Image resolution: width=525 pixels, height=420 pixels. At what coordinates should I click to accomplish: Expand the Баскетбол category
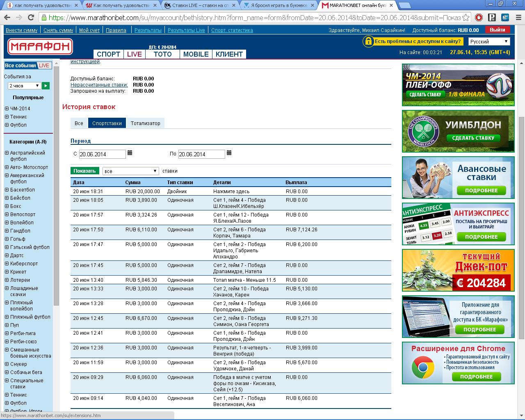[7, 190]
